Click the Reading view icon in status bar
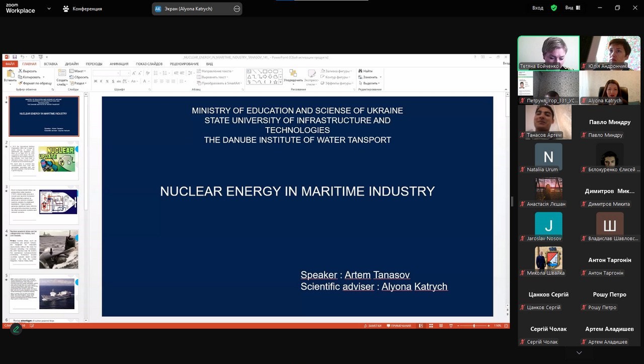This screenshot has height=364, width=644. click(441, 326)
